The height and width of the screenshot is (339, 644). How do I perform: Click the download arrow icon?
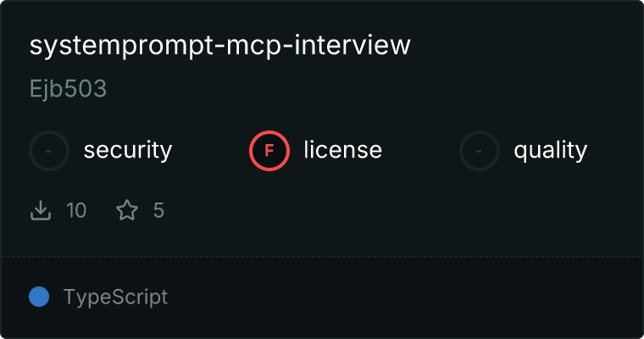point(41,210)
